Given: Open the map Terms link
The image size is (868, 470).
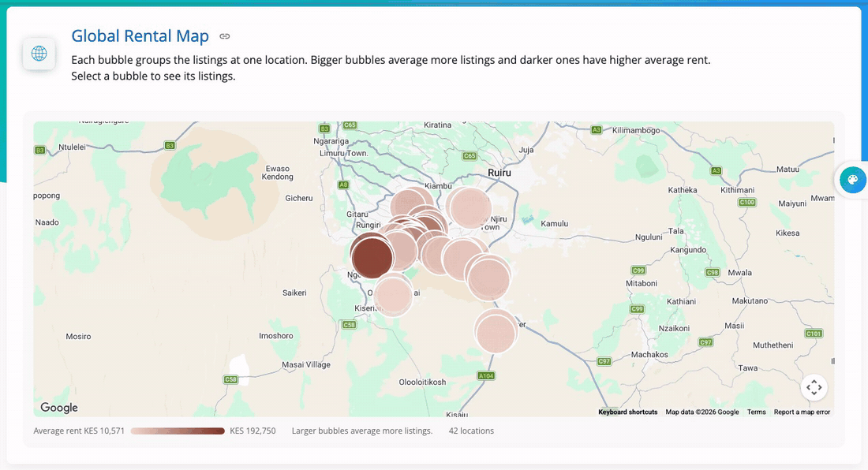Looking at the screenshot, I should (x=756, y=412).
